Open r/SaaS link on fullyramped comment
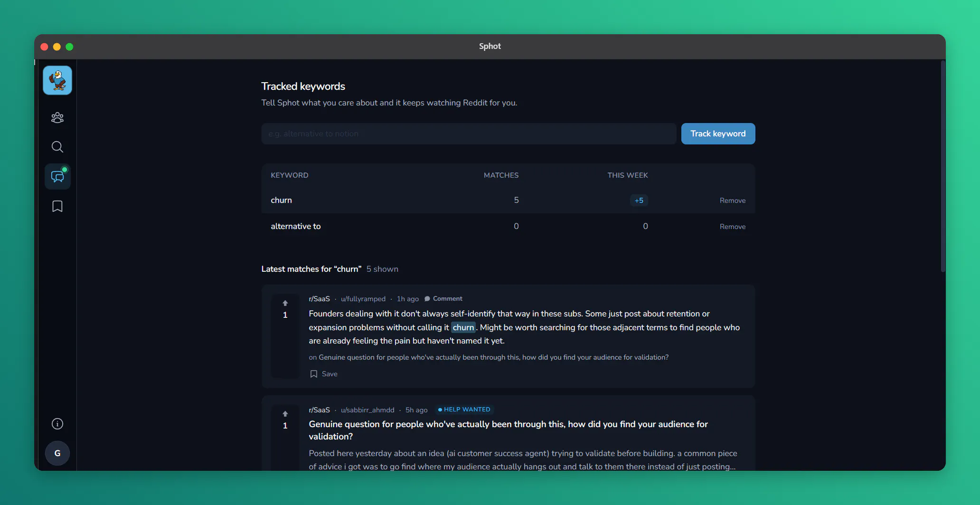This screenshot has width=980, height=505. pos(319,299)
